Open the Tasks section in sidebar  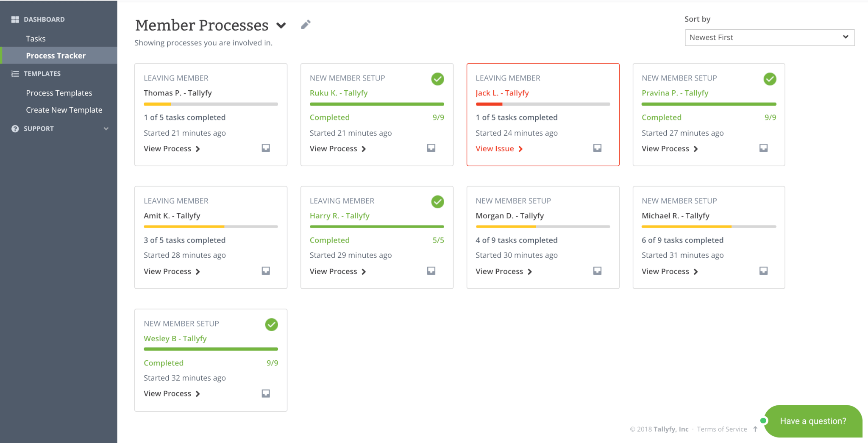36,38
